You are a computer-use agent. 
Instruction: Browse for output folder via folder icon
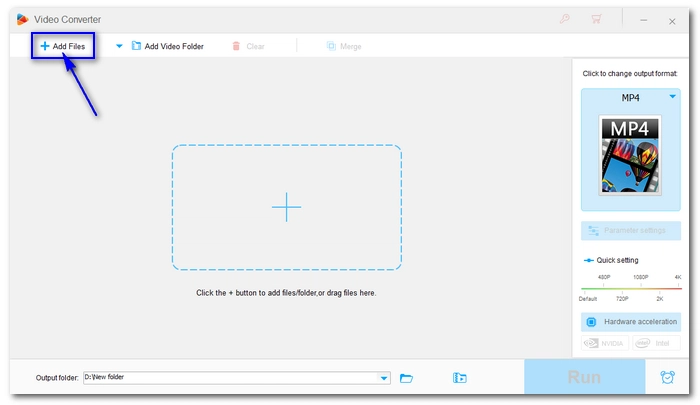(x=406, y=378)
